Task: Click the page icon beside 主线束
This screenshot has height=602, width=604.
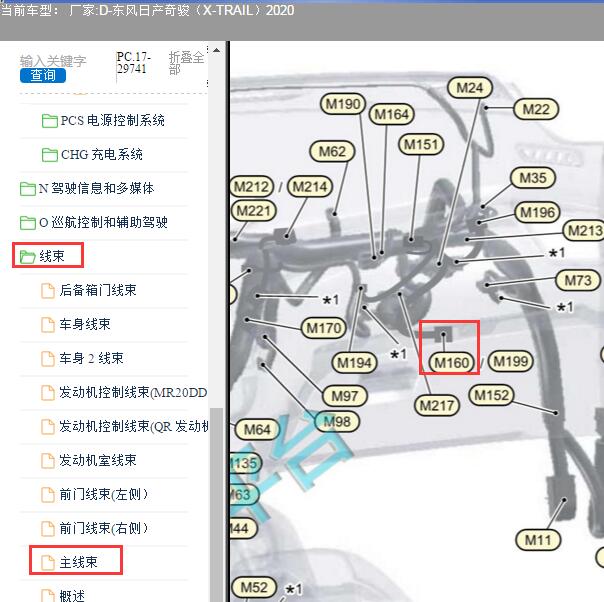Action: click(x=48, y=563)
